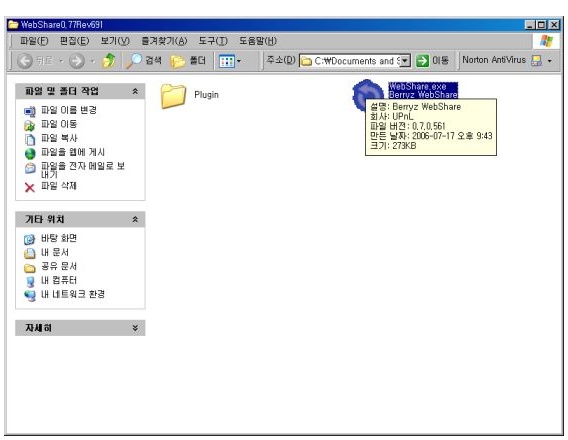Open the Forward button history dropdown arrow
Screen dimensions: 568x440
pyautogui.click(x=93, y=61)
